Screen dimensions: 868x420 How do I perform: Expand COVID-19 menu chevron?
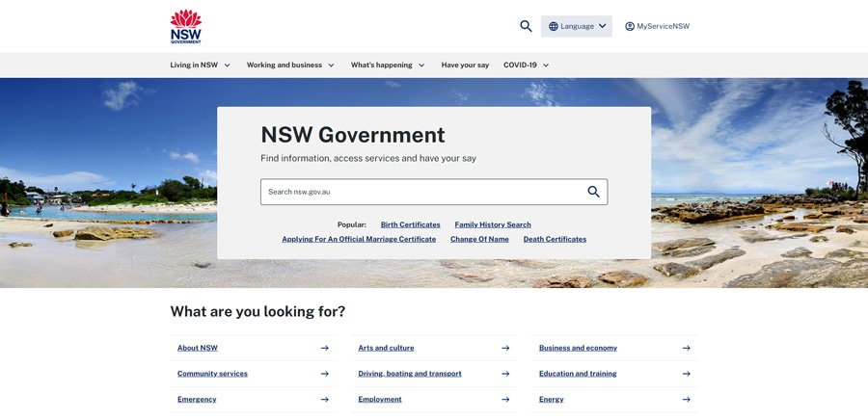(546, 66)
